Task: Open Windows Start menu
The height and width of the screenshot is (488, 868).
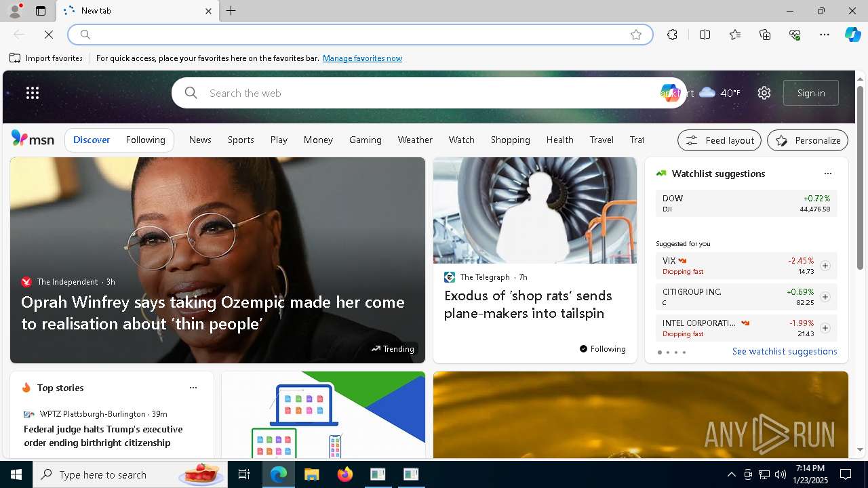Action: 16,474
